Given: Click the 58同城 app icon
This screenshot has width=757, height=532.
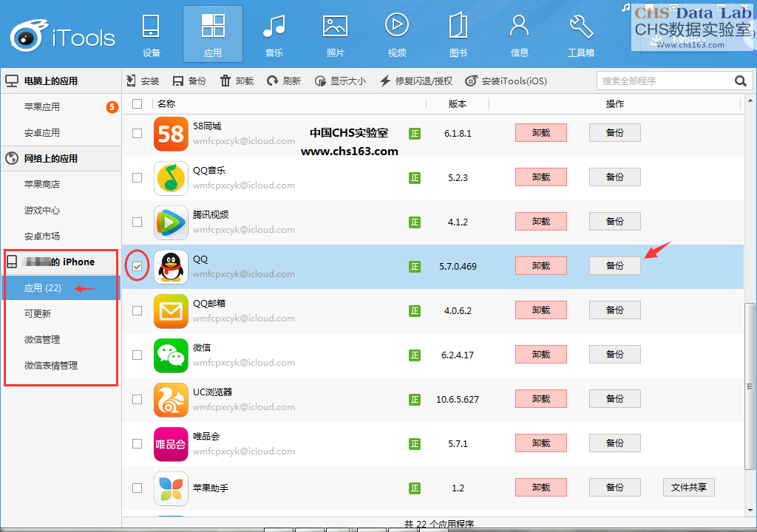Looking at the screenshot, I should coord(171,134).
